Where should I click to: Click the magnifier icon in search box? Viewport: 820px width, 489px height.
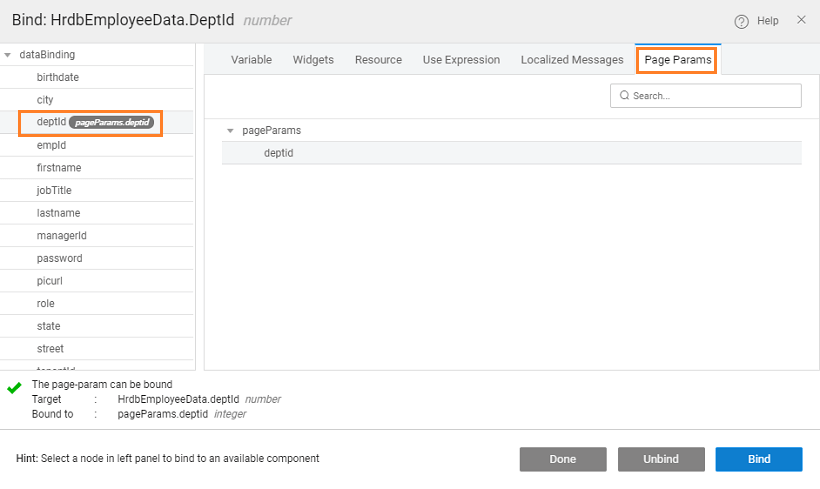click(x=624, y=96)
